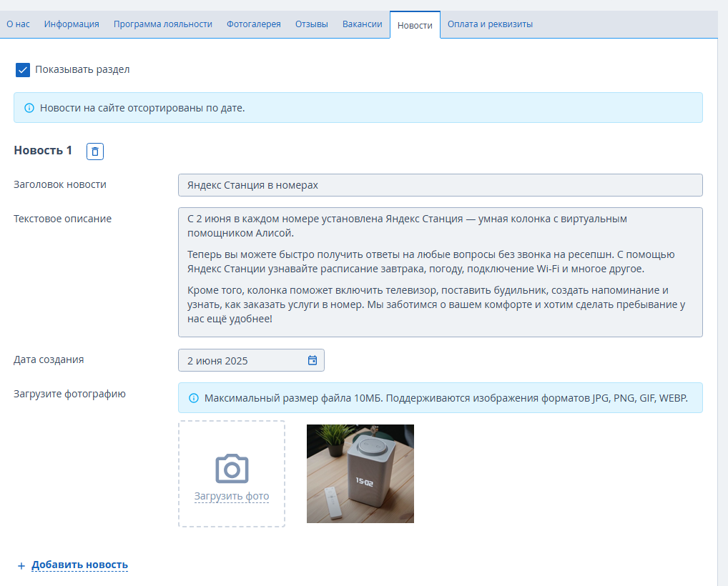Click info icon in file size notice
Image resolution: width=728 pixels, height=586 pixels.
coord(194,398)
